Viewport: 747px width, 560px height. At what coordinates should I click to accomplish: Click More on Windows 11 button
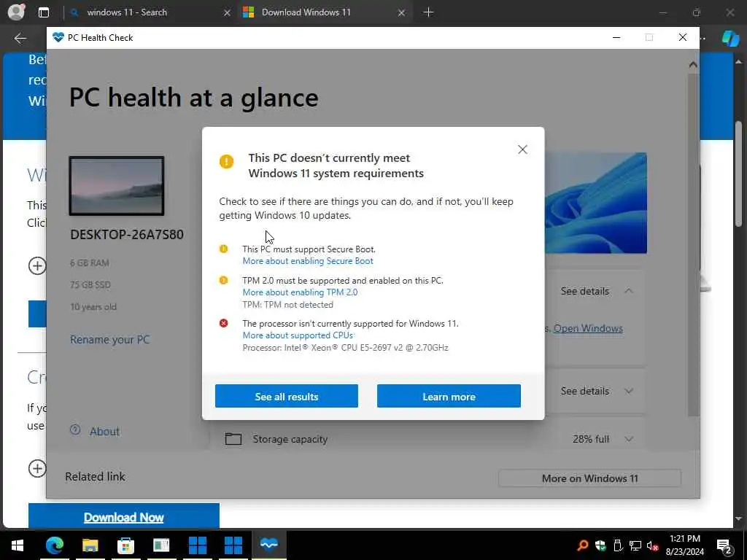[589, 478]
